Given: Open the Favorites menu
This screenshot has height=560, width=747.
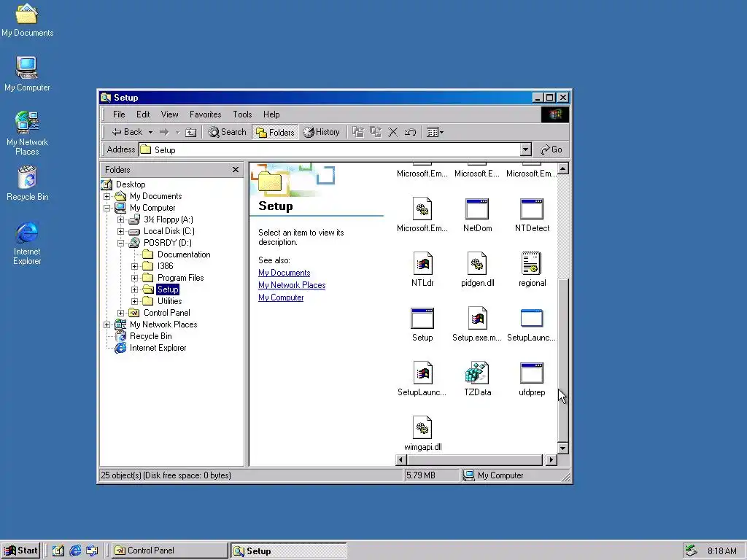Looking at the screenshot, I should [205, 114].
